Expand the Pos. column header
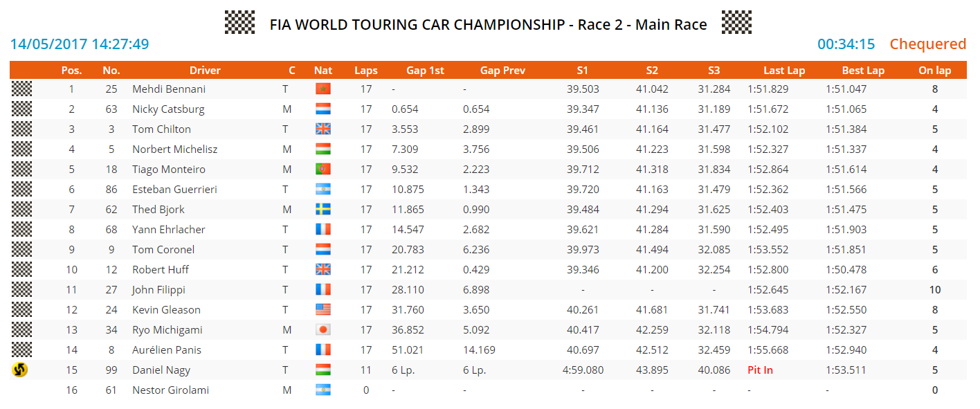Screen dimensions: 980x409 (71, 70)
